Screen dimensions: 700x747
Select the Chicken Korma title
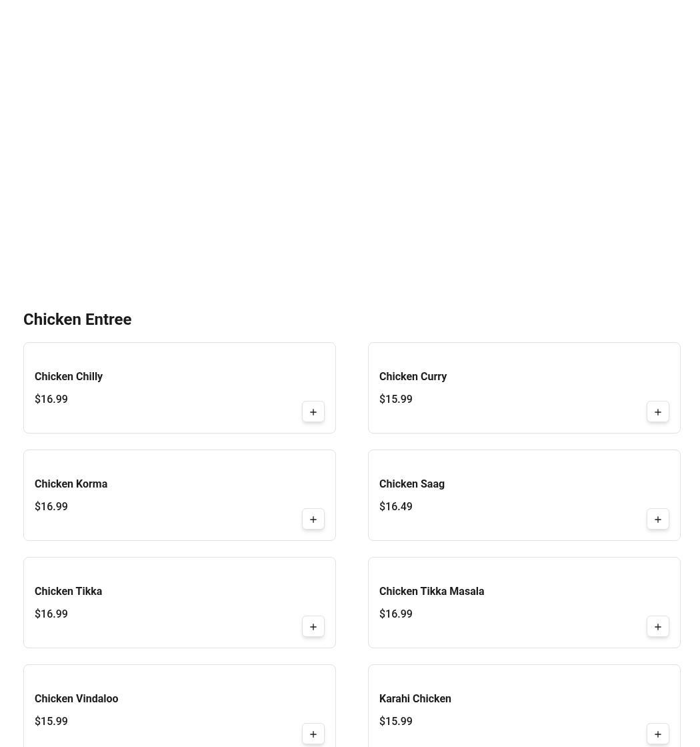pos(71,484)
